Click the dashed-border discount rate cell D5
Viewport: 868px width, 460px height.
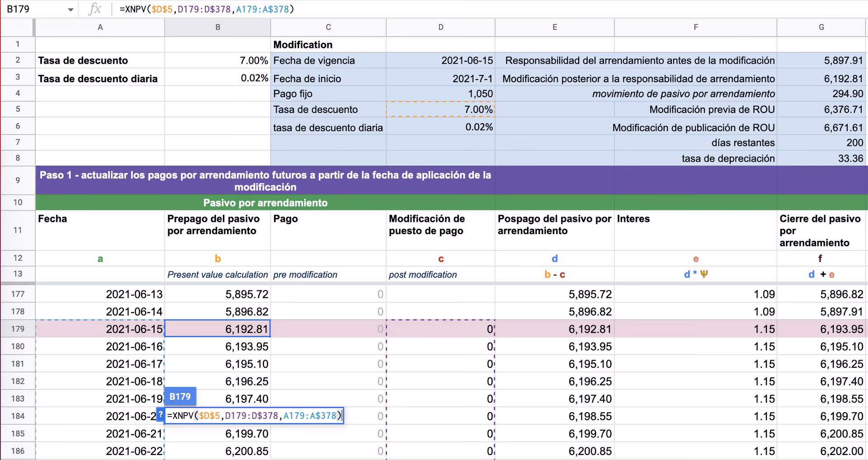click(x=440, y=109)
